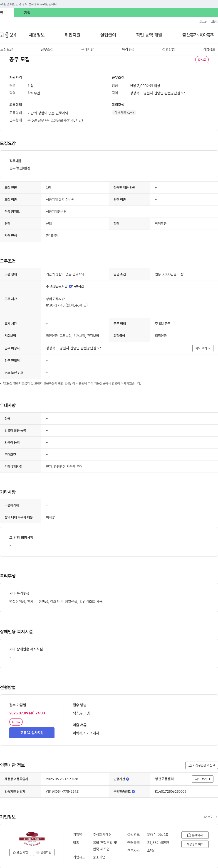Click the help icon next to 주 소정근로시간
This screenshot has height=868, width=218.
click(70, 286)
